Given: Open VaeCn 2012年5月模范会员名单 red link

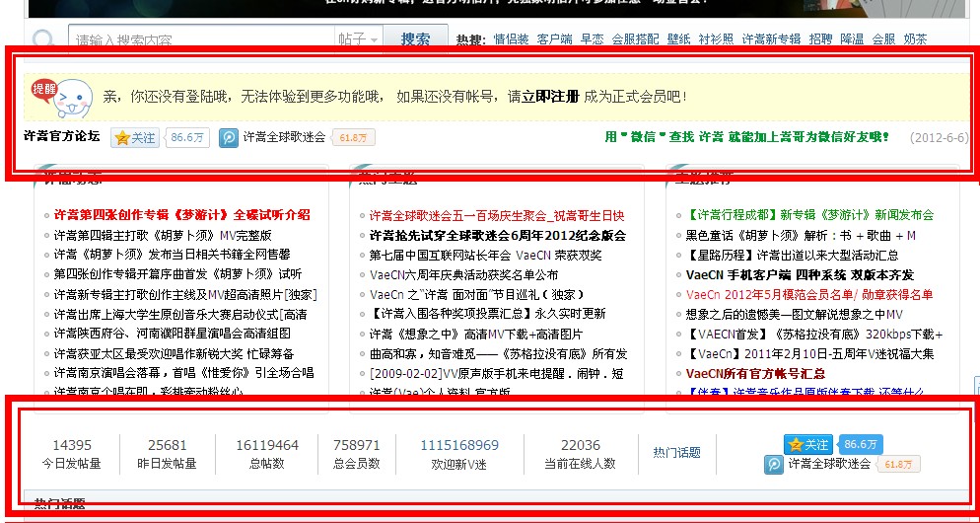Looking at the screenshot, I should pos(809,294).
